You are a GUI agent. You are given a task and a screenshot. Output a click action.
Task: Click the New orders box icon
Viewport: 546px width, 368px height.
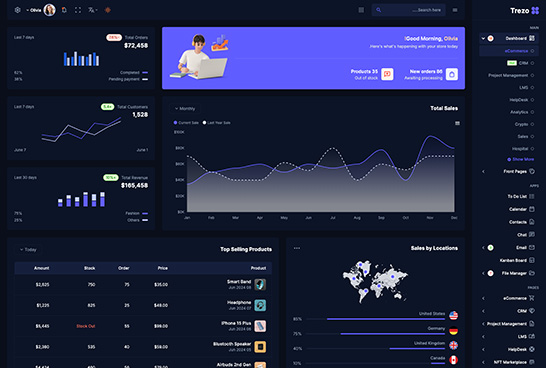pos(452,74)
